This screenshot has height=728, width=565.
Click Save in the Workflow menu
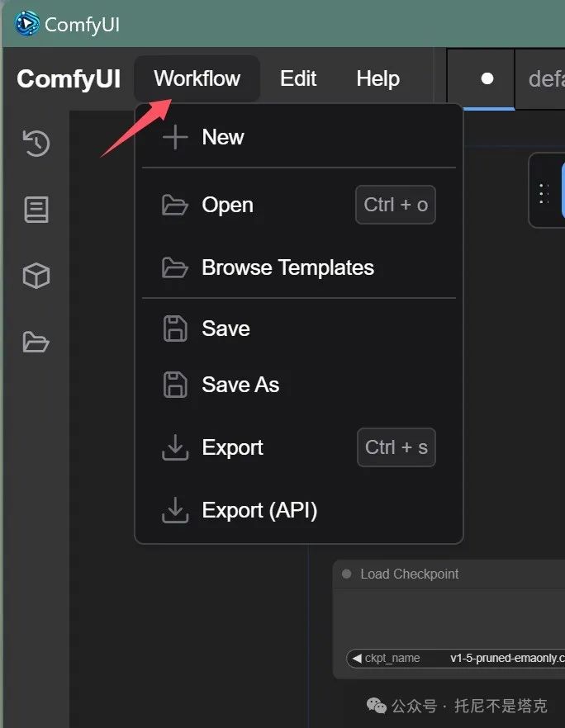pos(299,329)
